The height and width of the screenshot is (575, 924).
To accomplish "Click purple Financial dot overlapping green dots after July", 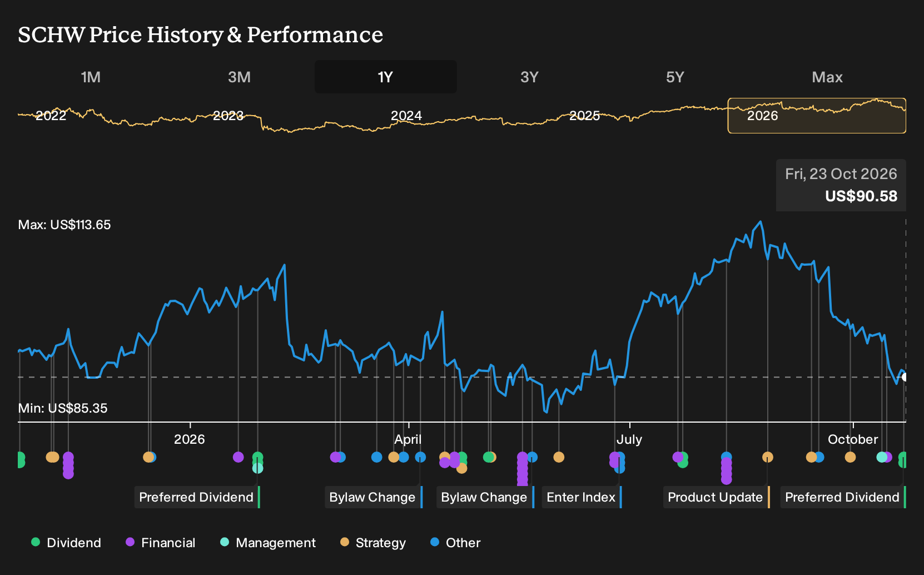I will click(x=678, y=457).
